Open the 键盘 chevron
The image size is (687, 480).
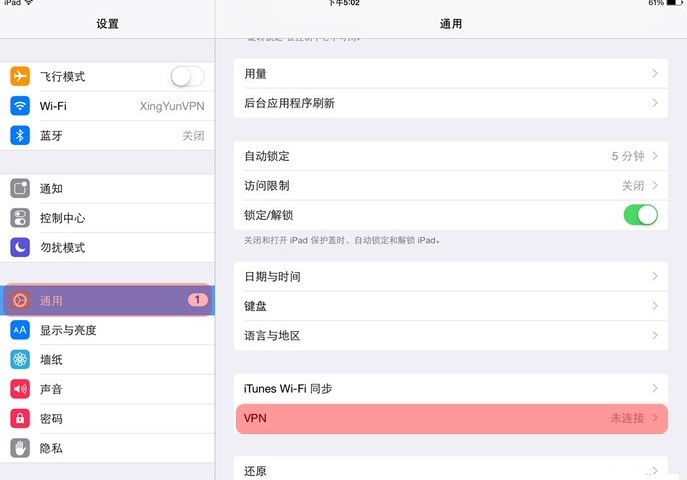[x=655, y=306]
